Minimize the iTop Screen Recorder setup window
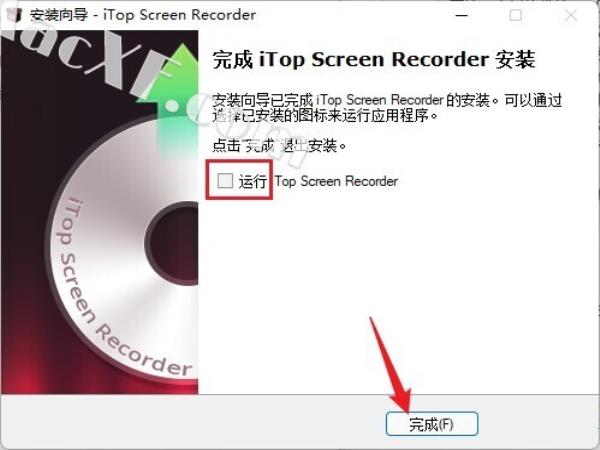Image resolution: width=600 pixels, height=450 pixels. point(461,15)
